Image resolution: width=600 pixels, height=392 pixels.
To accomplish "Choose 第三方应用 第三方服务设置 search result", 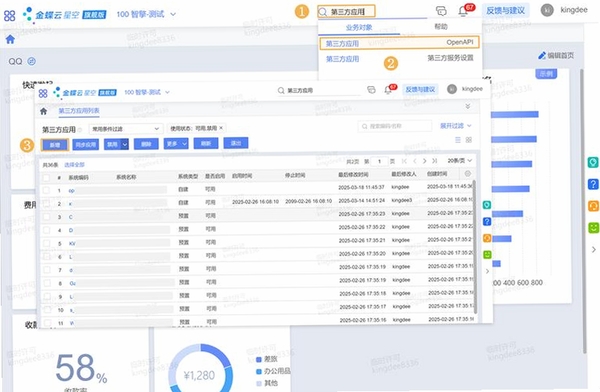I will pos(399,59).
